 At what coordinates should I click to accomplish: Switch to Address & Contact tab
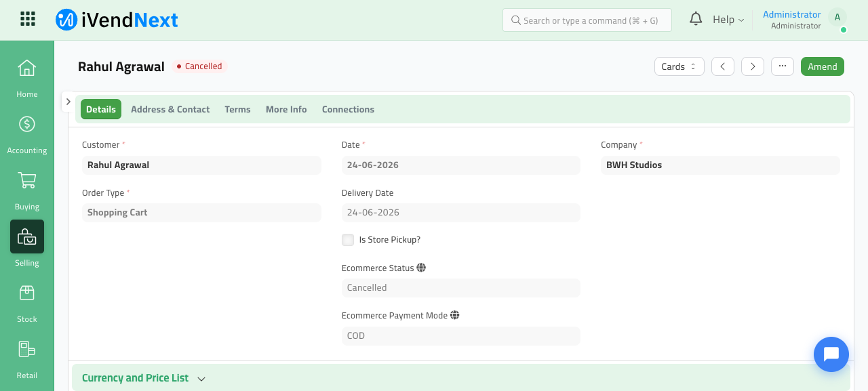tap(170, 109)
